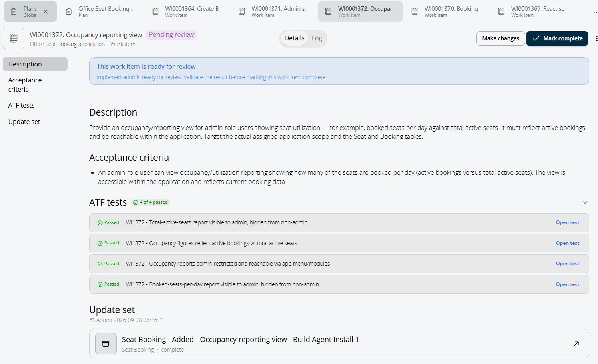Click the Pending review status badge
The height and width of the screenshot is (364, 598).
(x=171, y=35)
